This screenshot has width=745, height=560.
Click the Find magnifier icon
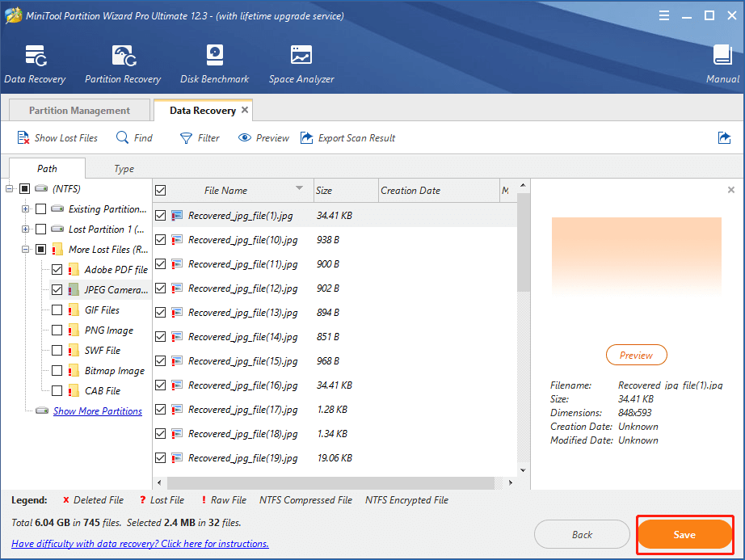click(x=122, y=137)
